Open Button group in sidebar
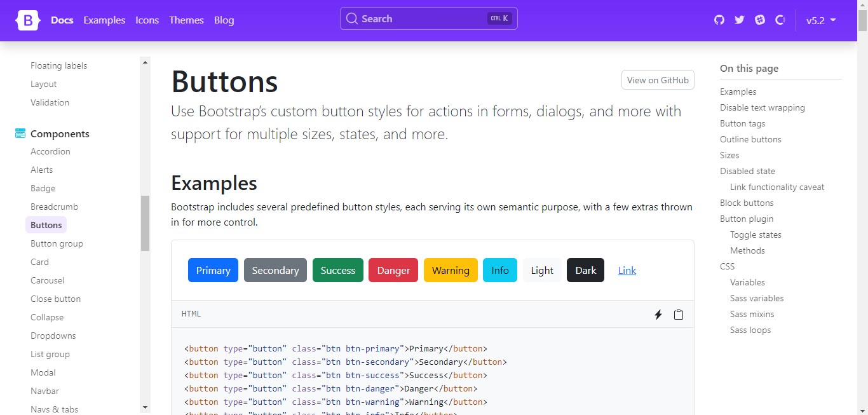The width and height of the screenshot is (868, 415). (57, 243)
